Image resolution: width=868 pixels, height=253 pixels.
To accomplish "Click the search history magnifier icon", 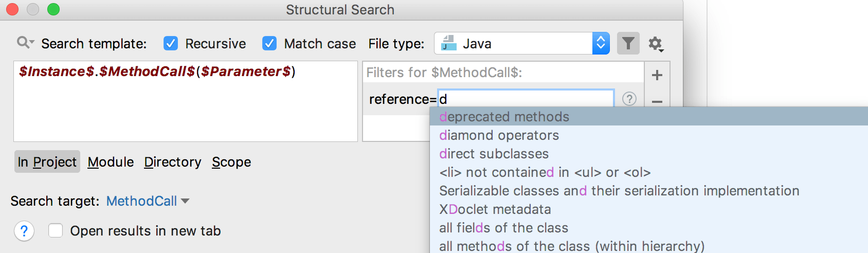I will [24, 43].
